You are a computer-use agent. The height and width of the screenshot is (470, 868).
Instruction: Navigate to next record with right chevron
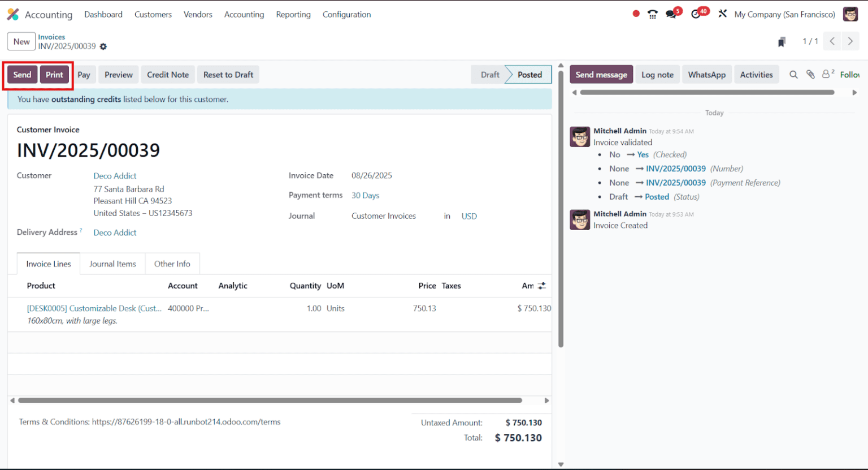tap(850, 41)
